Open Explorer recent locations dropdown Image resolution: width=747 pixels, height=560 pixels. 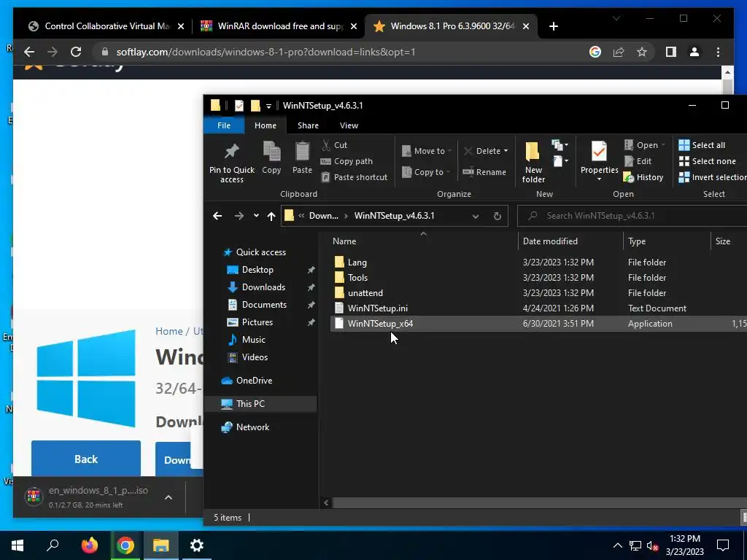(x=256, y=216)
